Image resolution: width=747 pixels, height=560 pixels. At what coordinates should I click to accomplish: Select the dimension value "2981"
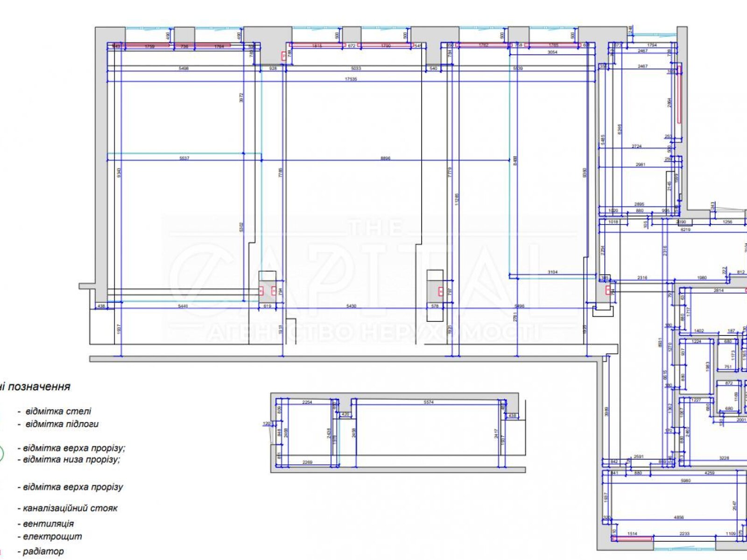(641, 165)
